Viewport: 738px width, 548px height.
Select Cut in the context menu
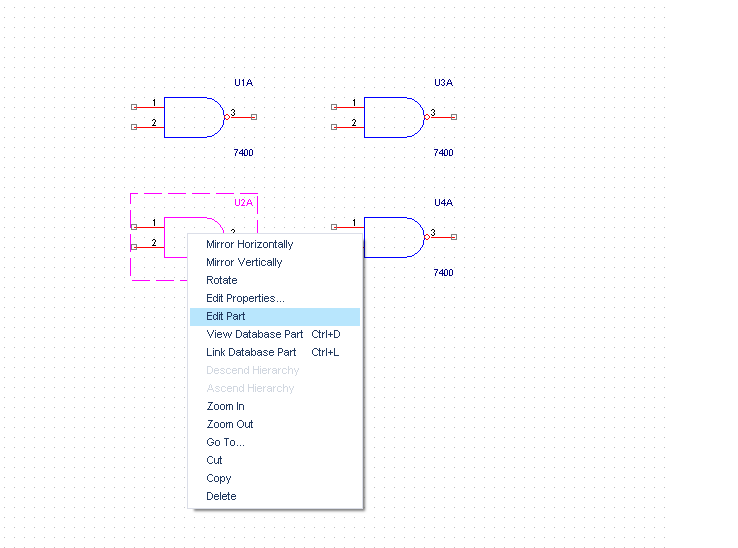click(x=275, y=460)
